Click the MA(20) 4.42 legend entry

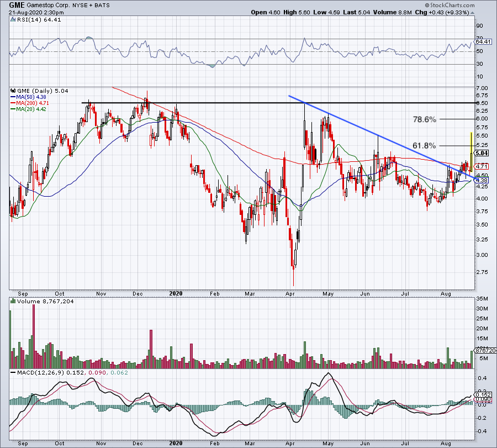coord(29,109)
